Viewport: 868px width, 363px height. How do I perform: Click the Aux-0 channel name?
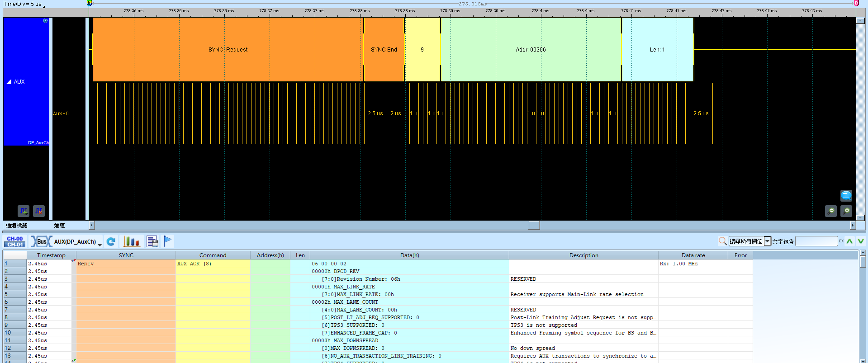61,113
